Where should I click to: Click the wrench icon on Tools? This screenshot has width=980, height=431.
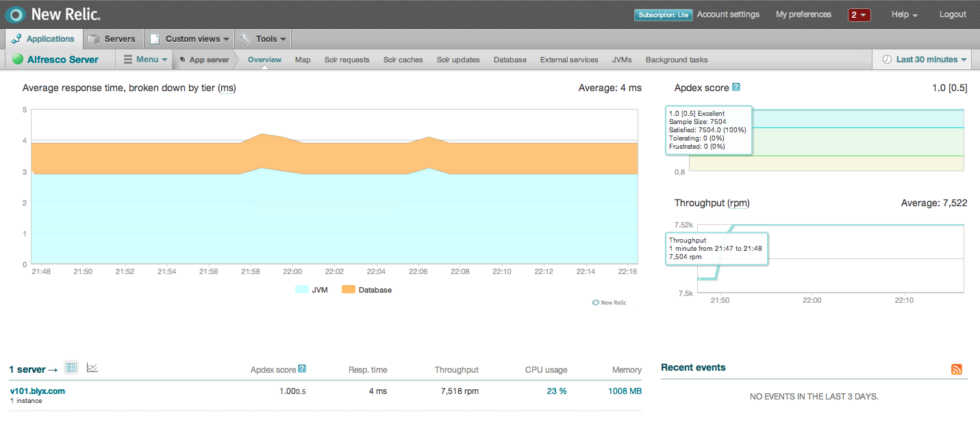(245, 39)
